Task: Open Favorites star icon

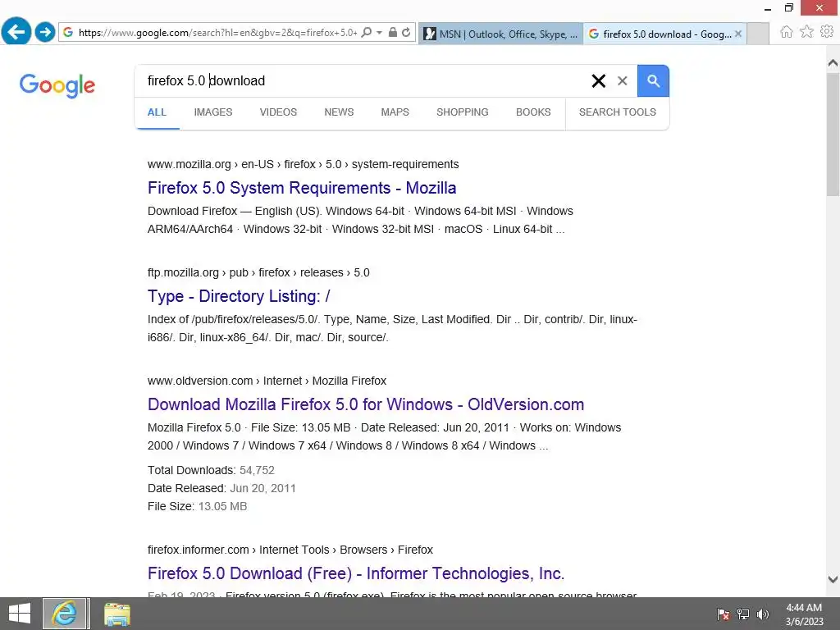Action: point(807,32)
